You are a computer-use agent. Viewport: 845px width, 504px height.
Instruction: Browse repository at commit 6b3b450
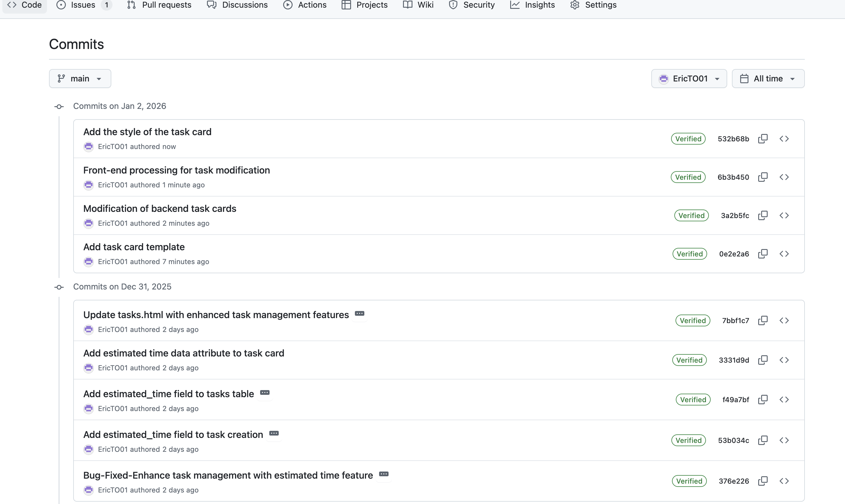click(x=784, y=177)
